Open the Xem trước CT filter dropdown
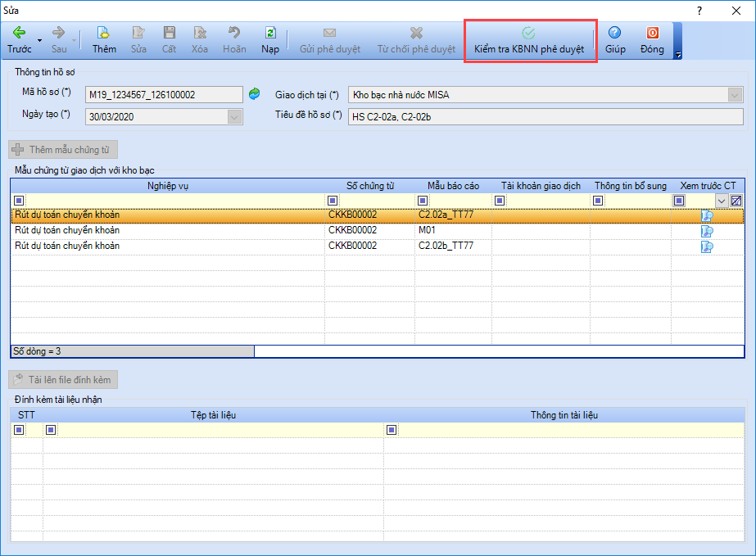756x556 pixels. click(x=722, y=201)
